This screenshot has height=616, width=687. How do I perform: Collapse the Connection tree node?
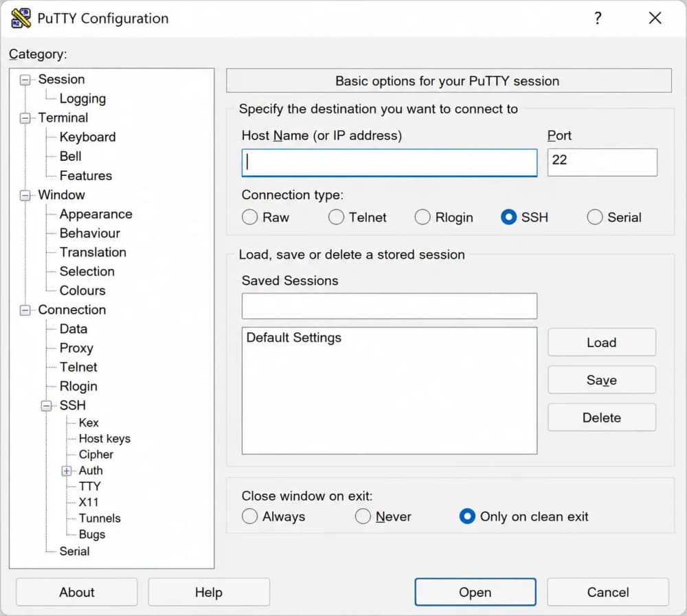pos(25,310)
